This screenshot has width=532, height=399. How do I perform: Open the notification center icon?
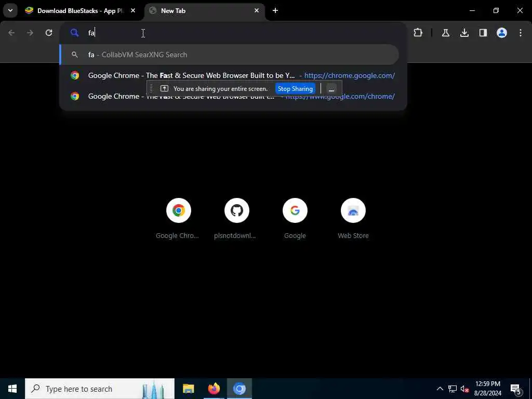coord(515,389)
